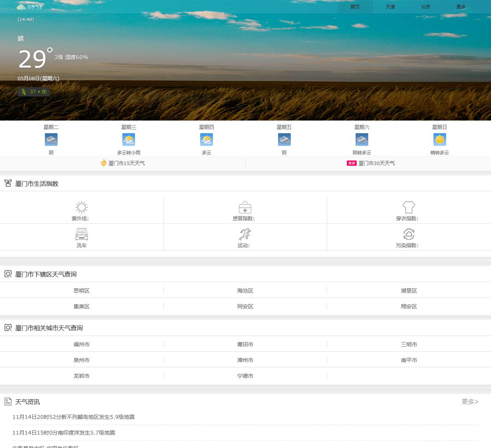Switch to the 天津 weather tab

[x=390, y=7]
